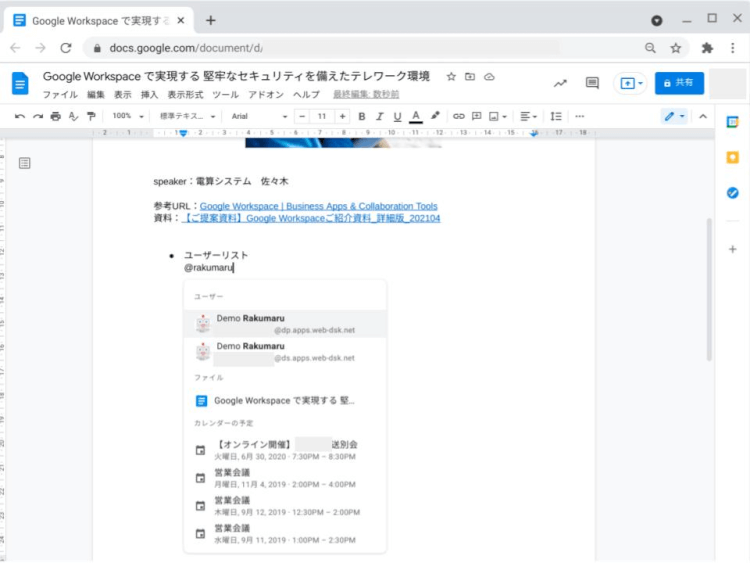
Task: Open the 表示形式 menu
Action: click(185, 95)
